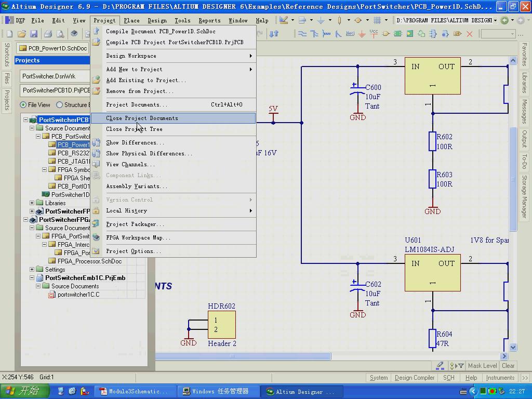Click the Up/Down Hierarchy arrows icon
This screenshot has height=399, width=532.
(274, 34)
